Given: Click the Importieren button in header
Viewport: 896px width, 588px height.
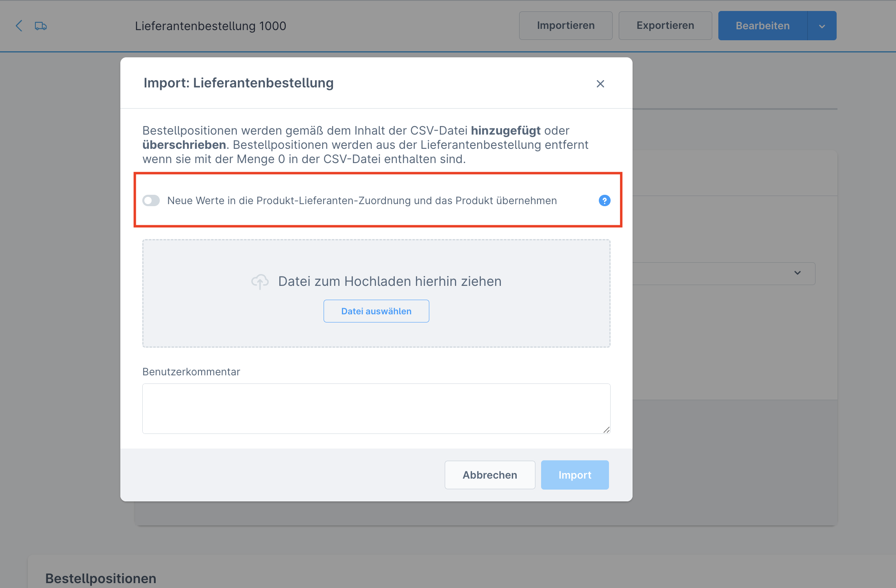Looking at the screenshot, I should pos(565,26).
